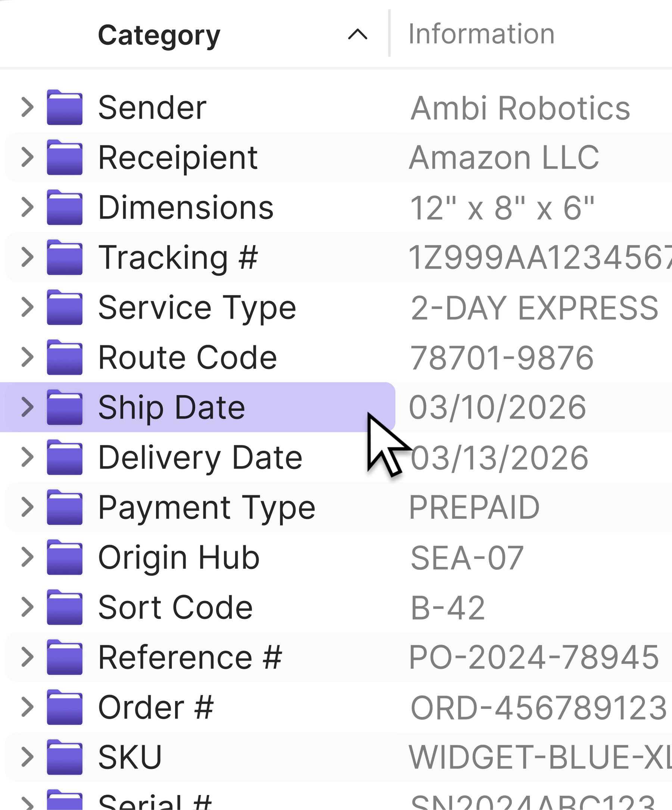Select the PREPAID information value
The height and width of the screenshot is (810, 672).
coord(475,508)
